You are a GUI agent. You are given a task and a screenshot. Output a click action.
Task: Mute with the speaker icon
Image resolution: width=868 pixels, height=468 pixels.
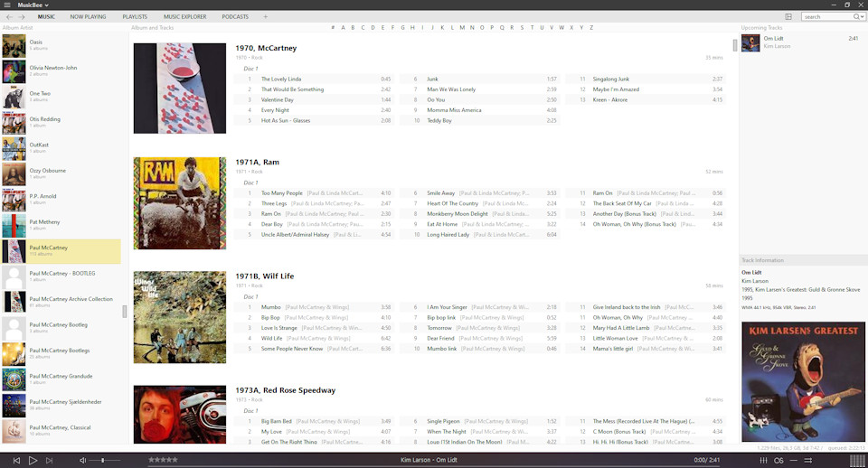click(x=82, y=460)
